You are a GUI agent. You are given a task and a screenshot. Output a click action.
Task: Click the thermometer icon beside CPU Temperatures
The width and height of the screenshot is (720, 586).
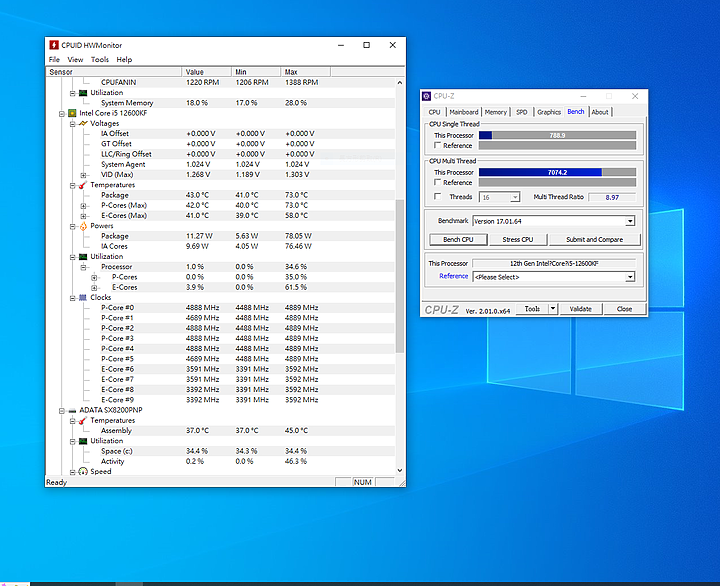pyautogui.click(x=83, y=185)
